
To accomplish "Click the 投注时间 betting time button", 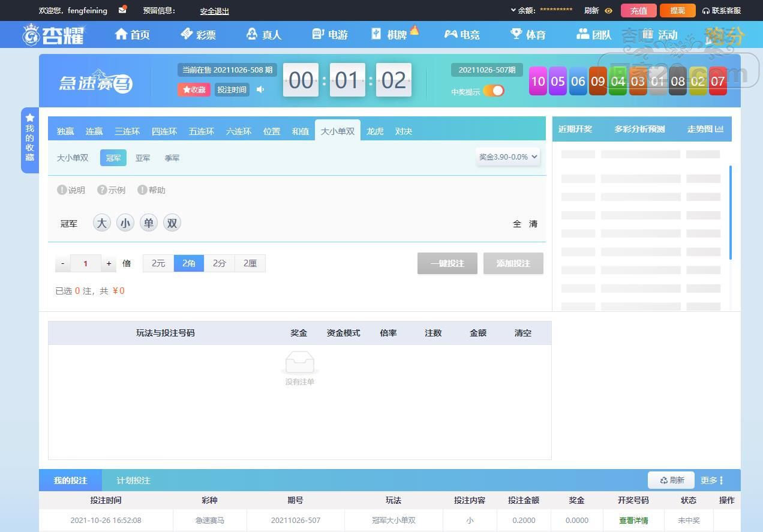I will [232, 89].
